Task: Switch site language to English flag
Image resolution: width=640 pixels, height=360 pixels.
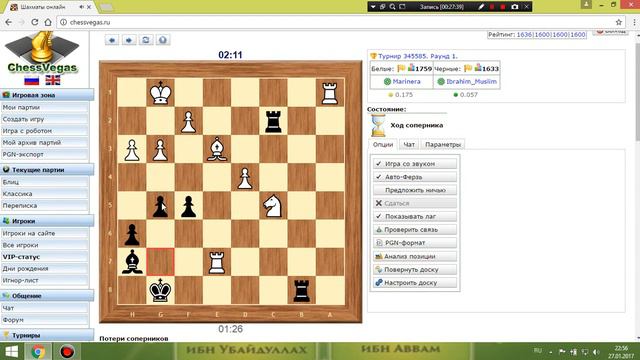Action: pos(53,80)
